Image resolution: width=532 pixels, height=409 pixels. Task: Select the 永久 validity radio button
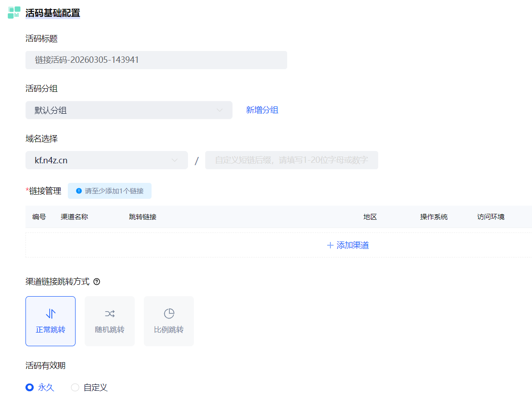click(x=30, y=388)
